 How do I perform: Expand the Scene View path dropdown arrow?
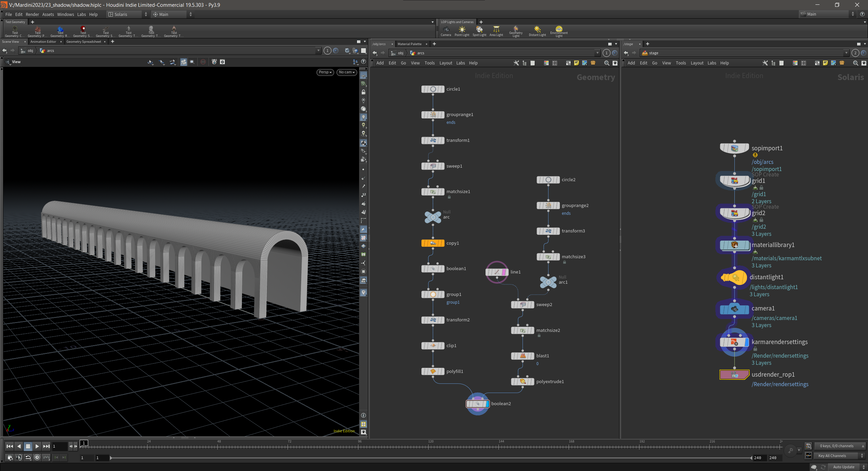[318, 51]
